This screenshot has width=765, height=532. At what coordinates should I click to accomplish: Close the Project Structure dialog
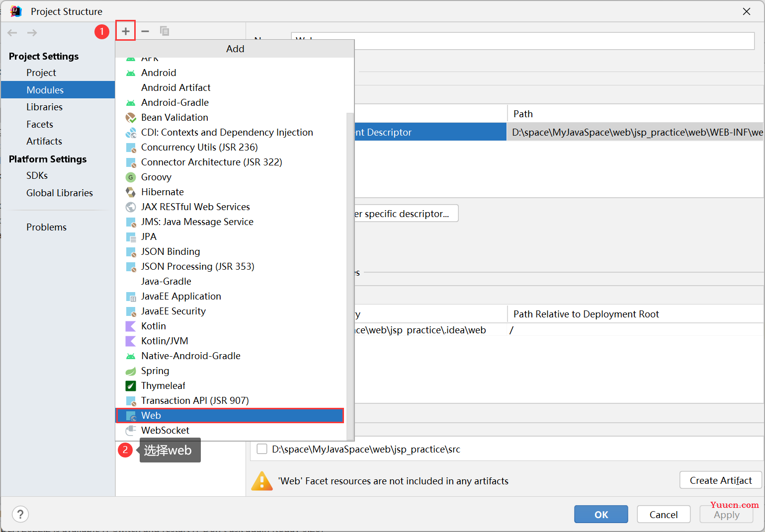click(x=747, y=11)
